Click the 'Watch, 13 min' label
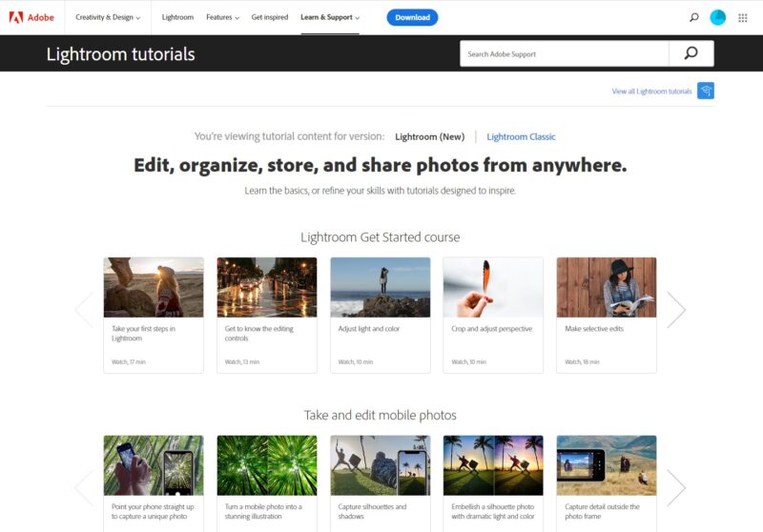 click(x=242, y=361)
